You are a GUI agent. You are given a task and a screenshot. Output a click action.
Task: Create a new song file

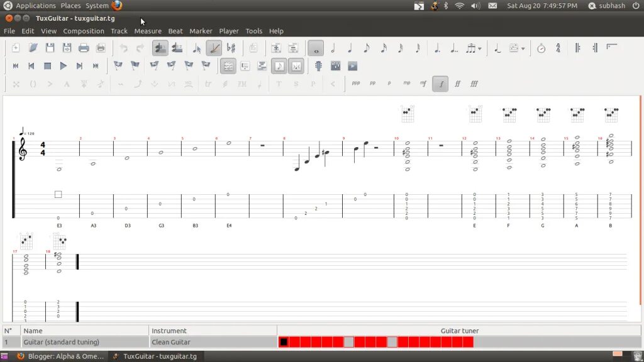tap(16, 48)
